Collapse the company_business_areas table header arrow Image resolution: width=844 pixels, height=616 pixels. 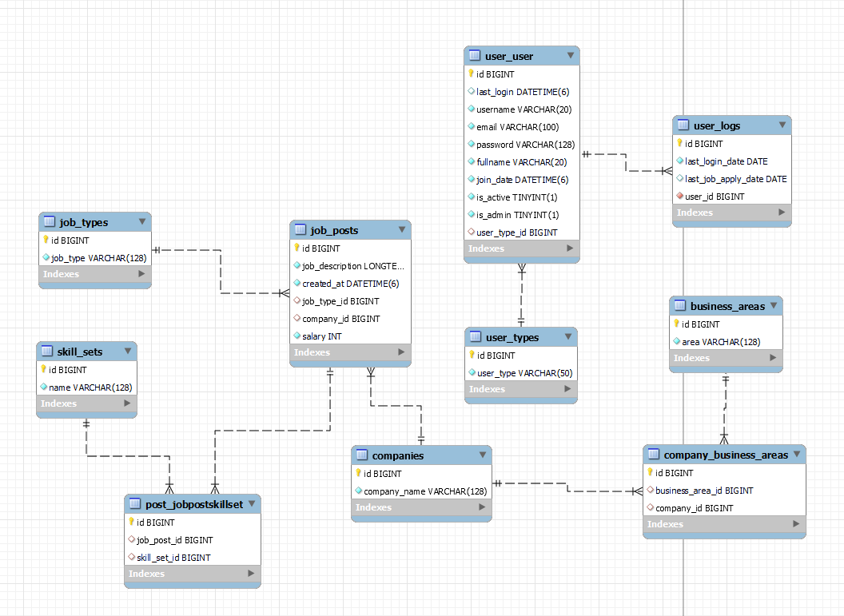pyautogui.click(x=797, y=454)
